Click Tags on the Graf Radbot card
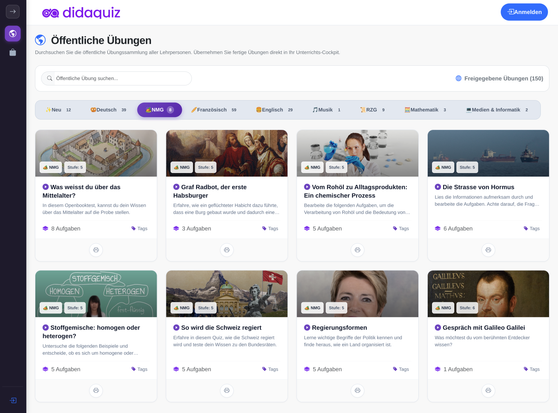 tap(270, 228)
